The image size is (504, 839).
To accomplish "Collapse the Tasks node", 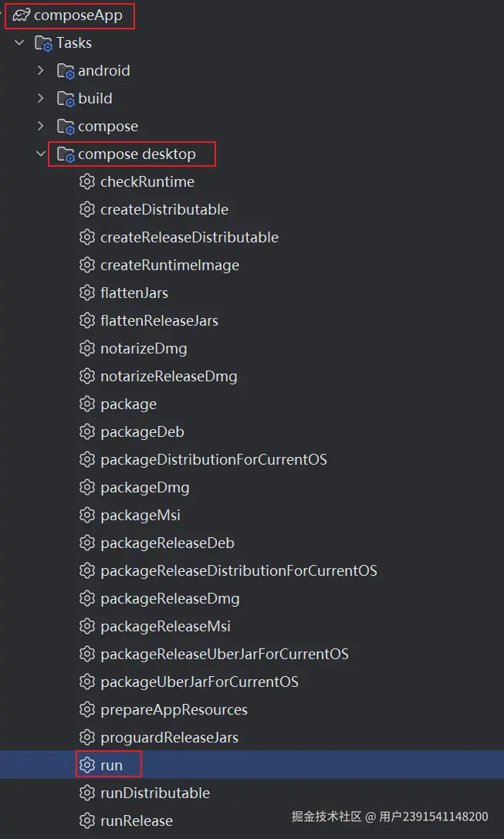I will pyautogui.click(x=19, y=43).
